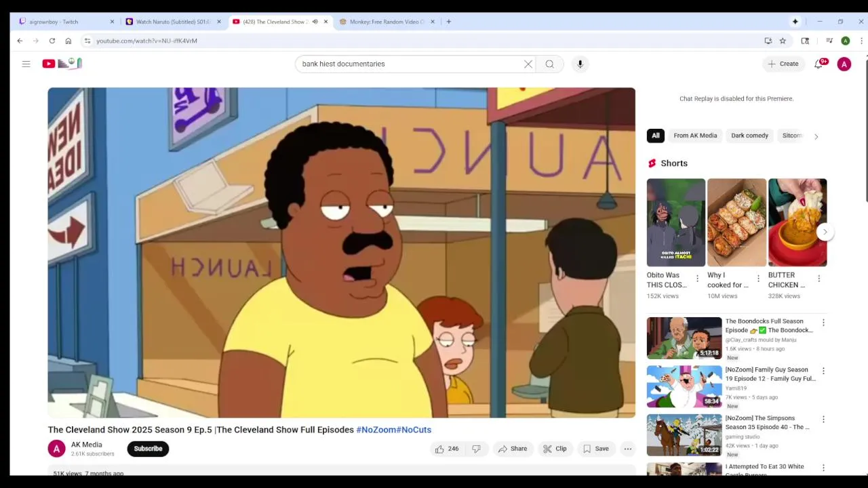This screenshot has width=868, height=488.
Task: Open the notifications bell
Action: point(819,64)
